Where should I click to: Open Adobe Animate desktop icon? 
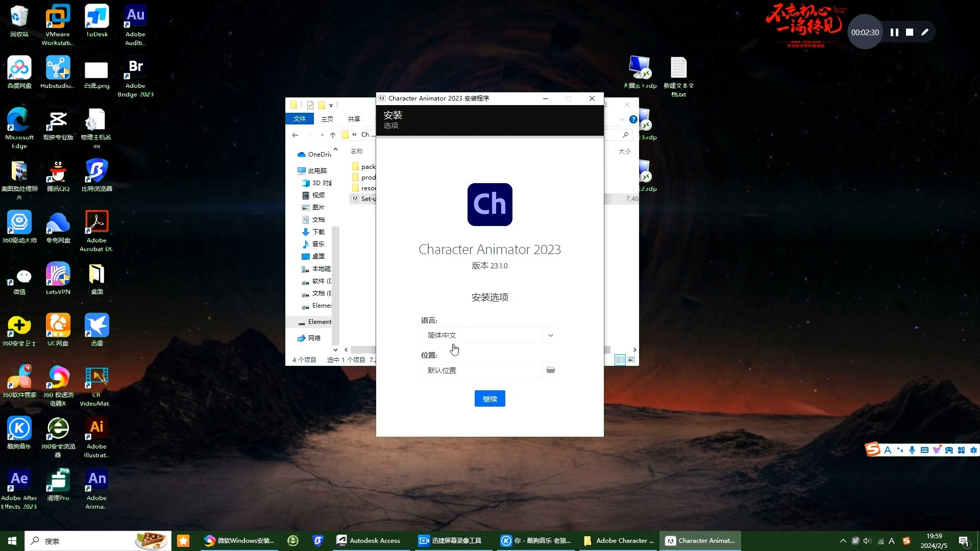(96, 489)
